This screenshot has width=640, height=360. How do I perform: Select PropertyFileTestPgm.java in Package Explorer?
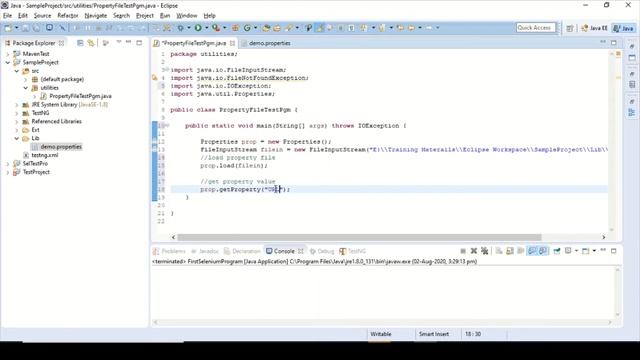(80, 96)
